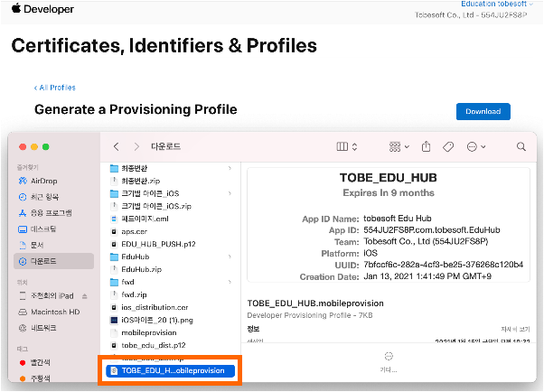Switch Finder column view icon
The width and height of the screenshot is (544, 392).
tap(342, 146)
